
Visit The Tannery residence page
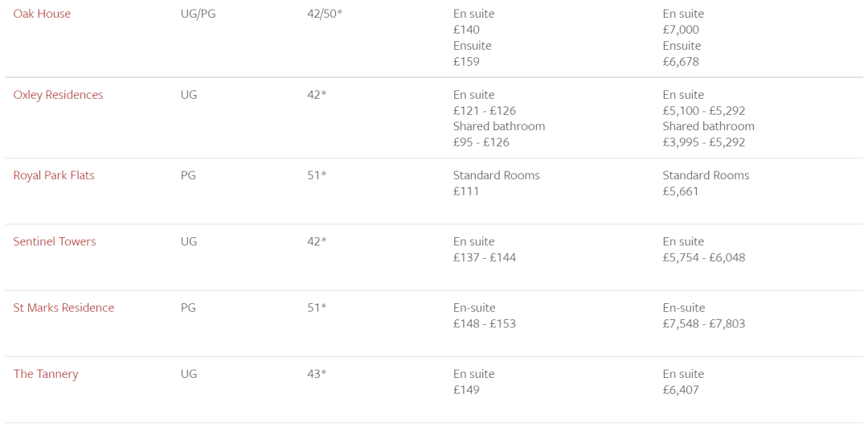pos(46,374)
